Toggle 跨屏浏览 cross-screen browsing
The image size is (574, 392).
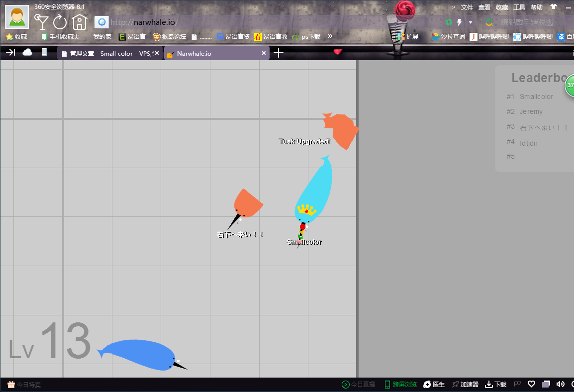(x=400, y=384)
